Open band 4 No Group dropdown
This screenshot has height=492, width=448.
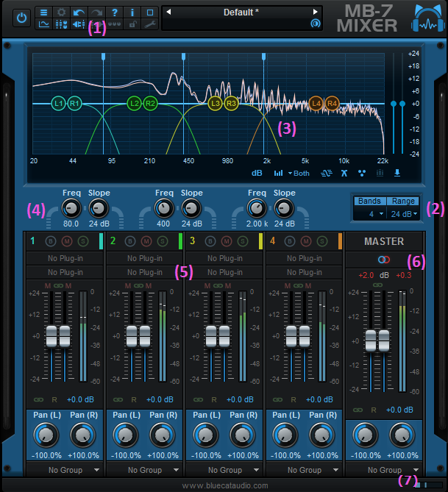[305, 470]
